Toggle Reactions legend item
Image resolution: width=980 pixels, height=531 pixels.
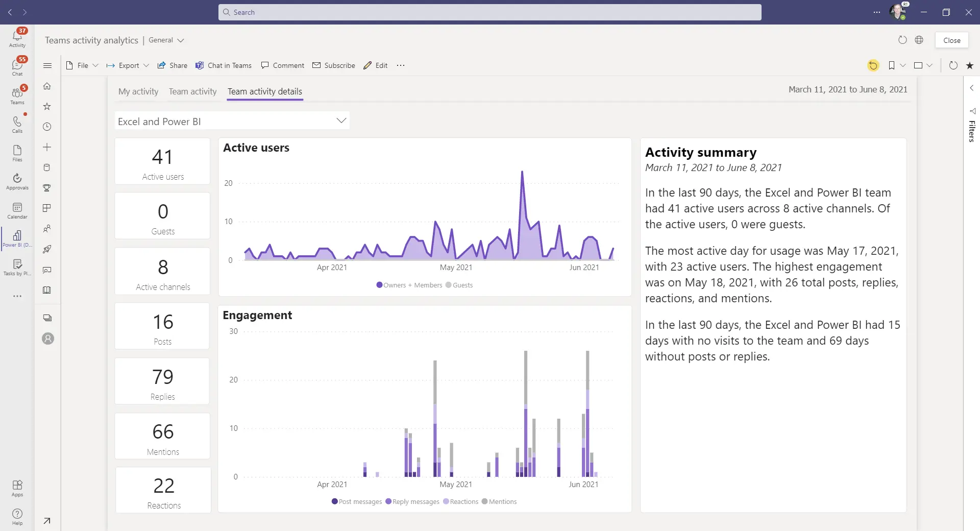click(x=461, y=501)
